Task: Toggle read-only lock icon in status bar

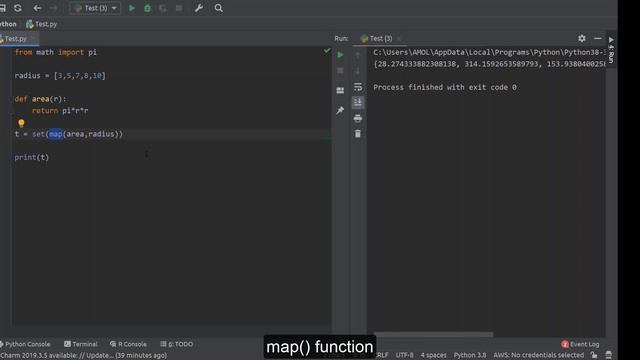Action: tap(594, 355)
